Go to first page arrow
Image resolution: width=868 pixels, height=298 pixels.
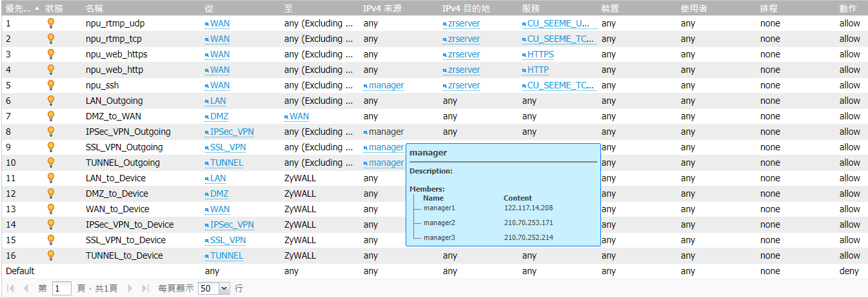[x=11, y=288]
